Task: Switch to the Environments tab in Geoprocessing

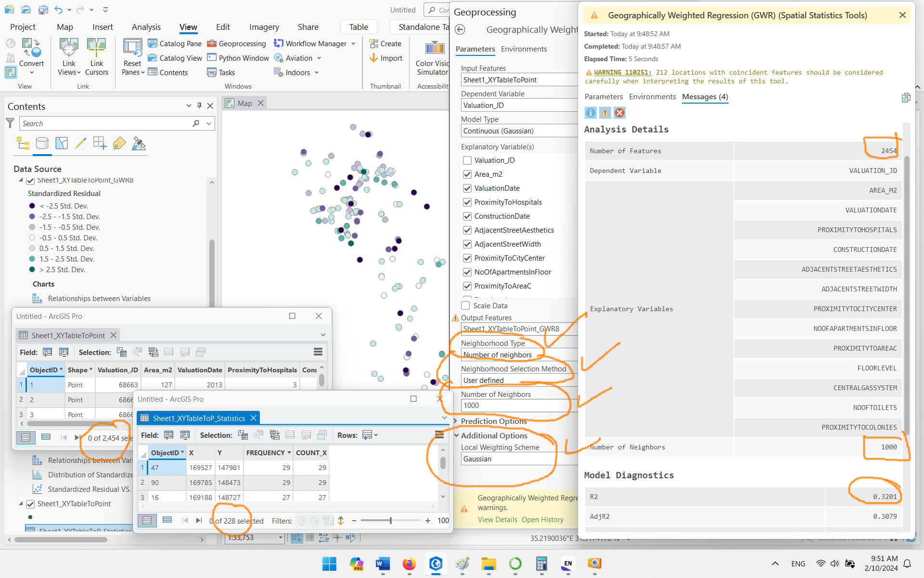Action: [x=524, y=49]
